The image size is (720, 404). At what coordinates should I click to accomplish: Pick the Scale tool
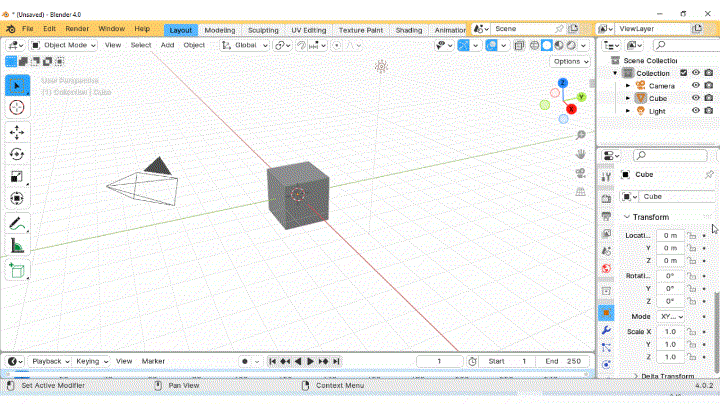pos(17,176)
